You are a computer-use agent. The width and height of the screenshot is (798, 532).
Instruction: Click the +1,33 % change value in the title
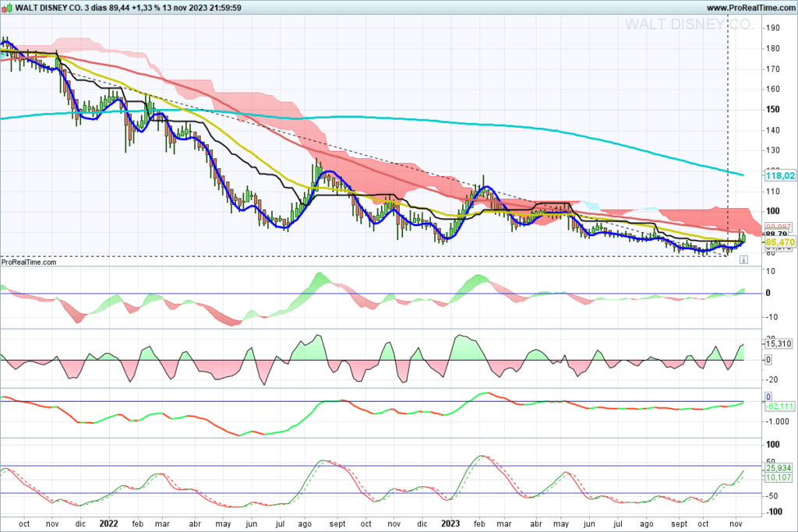click(146, 8)
